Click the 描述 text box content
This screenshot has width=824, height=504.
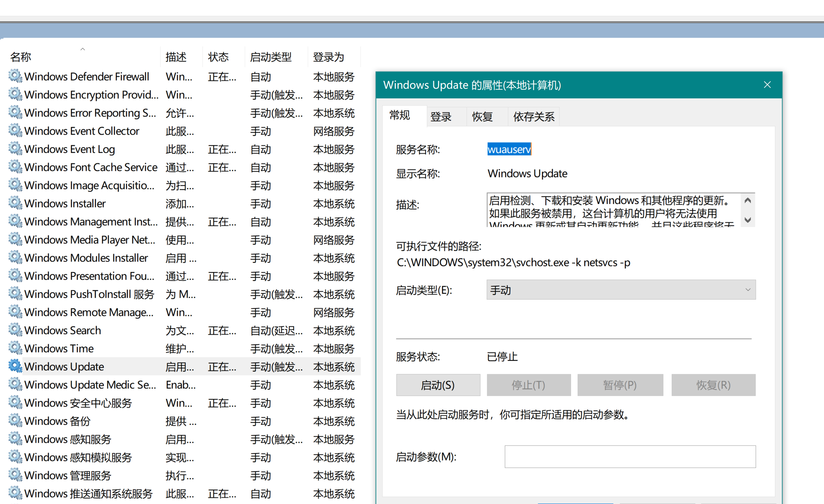(614, 210)
